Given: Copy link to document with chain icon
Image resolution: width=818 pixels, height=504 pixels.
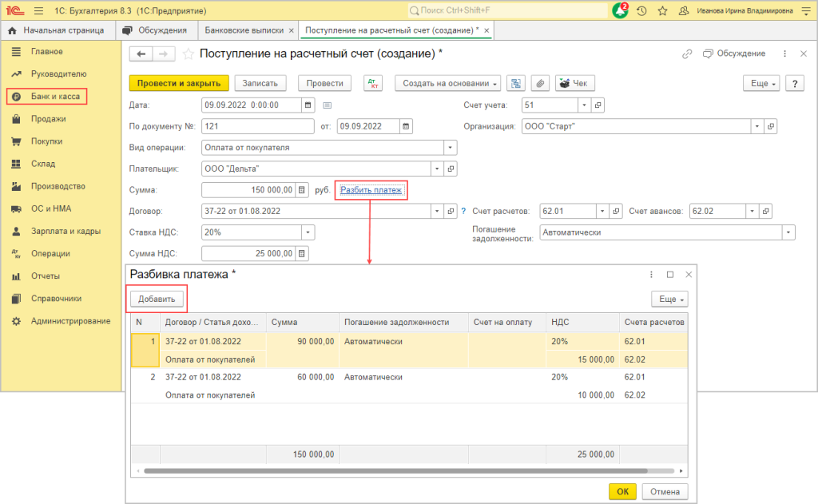Looking at the screenshot, I should (x=687, y=54).
